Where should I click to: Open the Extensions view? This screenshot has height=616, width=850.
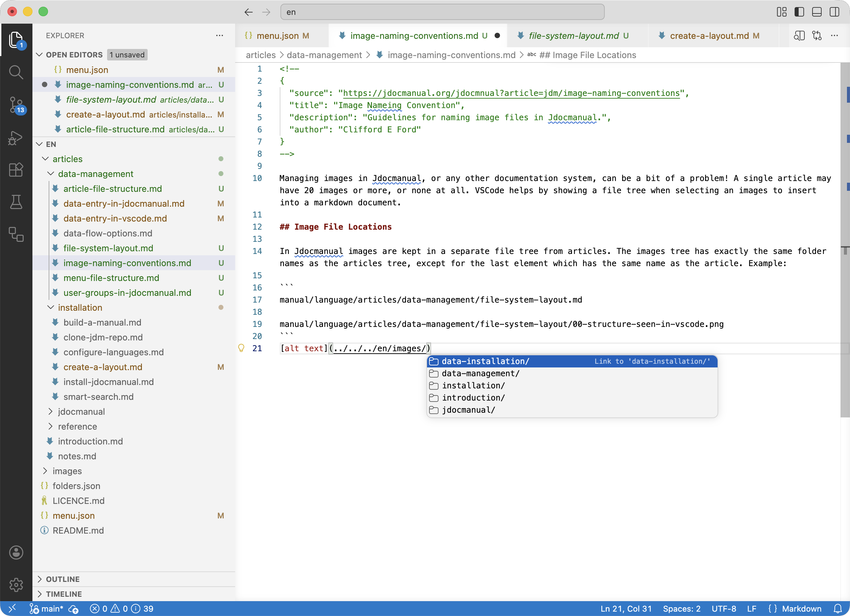(16, 170)
